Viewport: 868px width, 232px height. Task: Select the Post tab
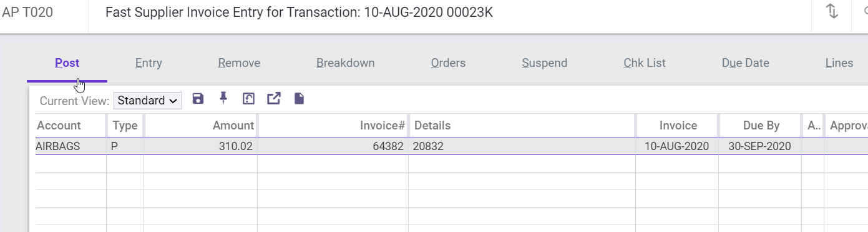67,63
